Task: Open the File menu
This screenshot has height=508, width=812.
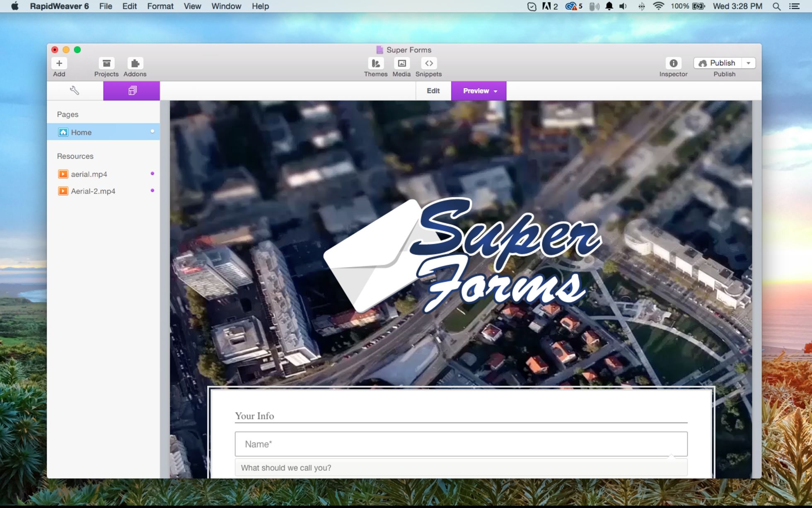Action: (106, 6)
